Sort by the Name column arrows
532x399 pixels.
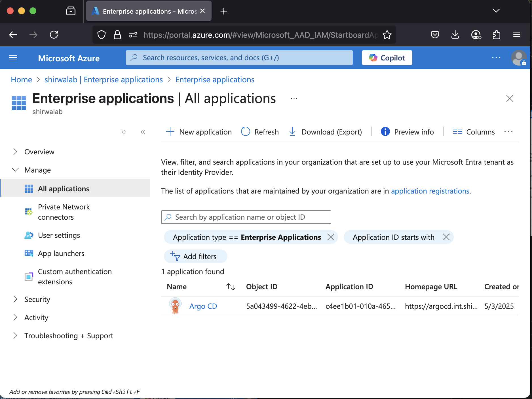pyautogui.click(x=231, y=287)
